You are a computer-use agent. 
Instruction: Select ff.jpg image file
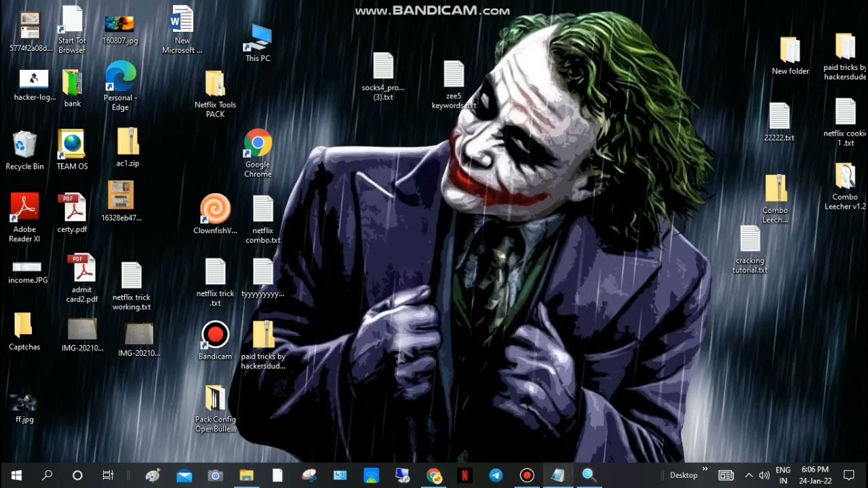[x=24, y=407]
